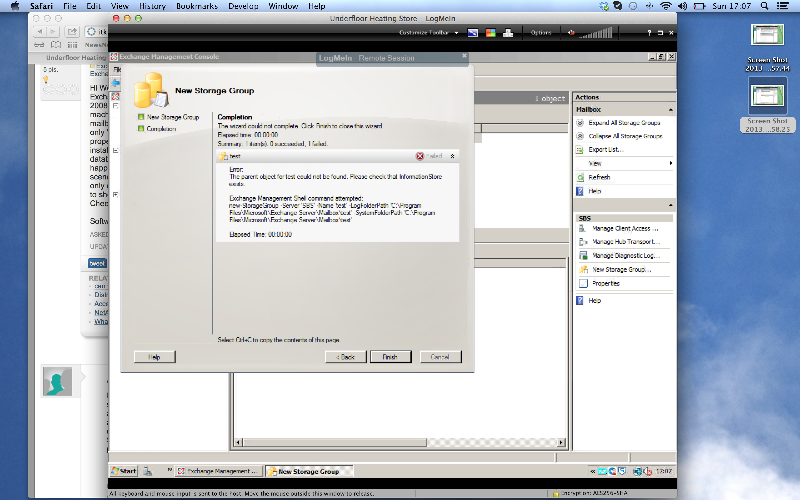Click Safari bookmarks book icon
This screenshot has width=800, height=500.
pos(56,45)
